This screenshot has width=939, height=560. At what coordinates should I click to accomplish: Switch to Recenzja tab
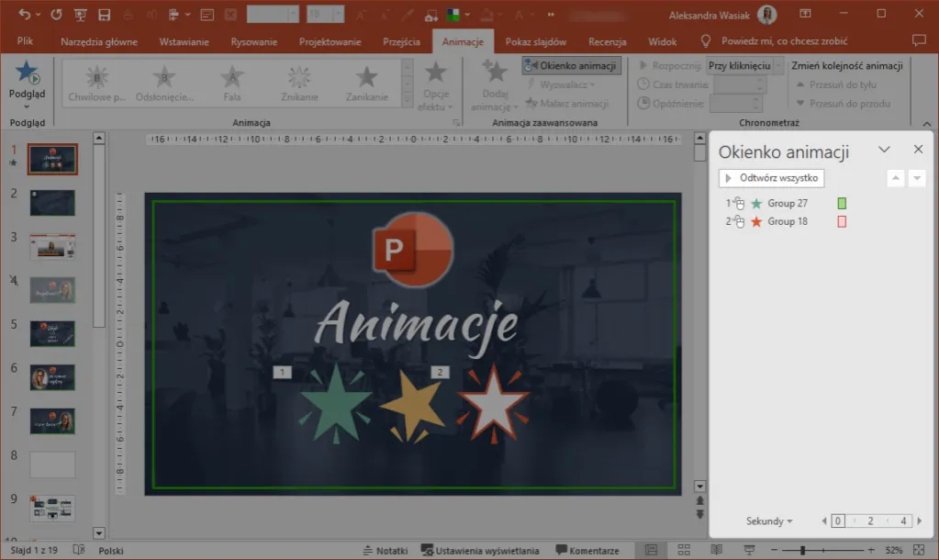[x=608, y=41]
